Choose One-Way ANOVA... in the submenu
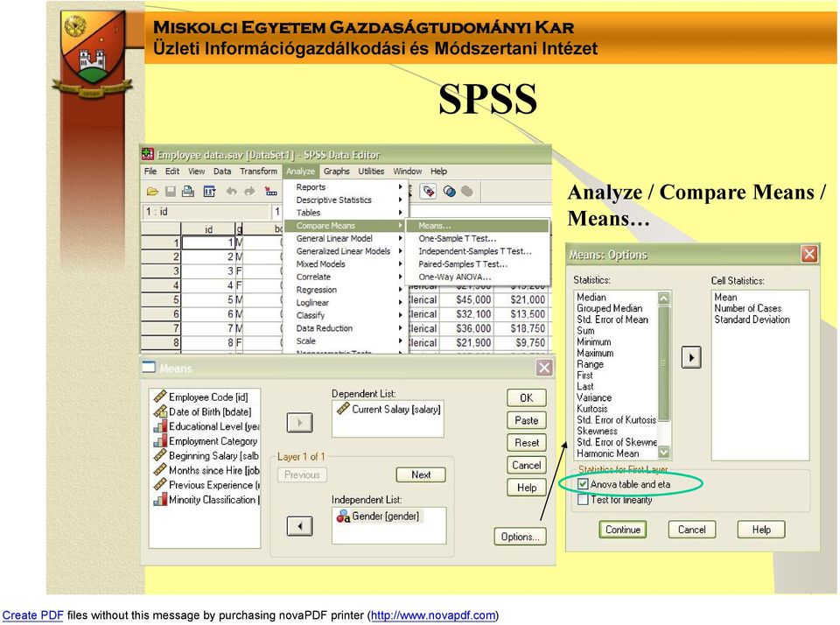This screenshot has height=625, width=840. click(x=478, y=277)
